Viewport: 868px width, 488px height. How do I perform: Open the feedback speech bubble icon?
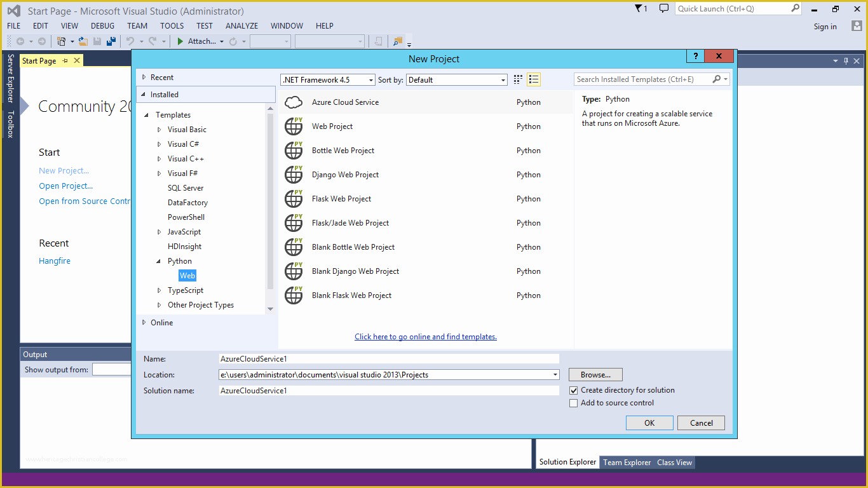coord(664,8)
